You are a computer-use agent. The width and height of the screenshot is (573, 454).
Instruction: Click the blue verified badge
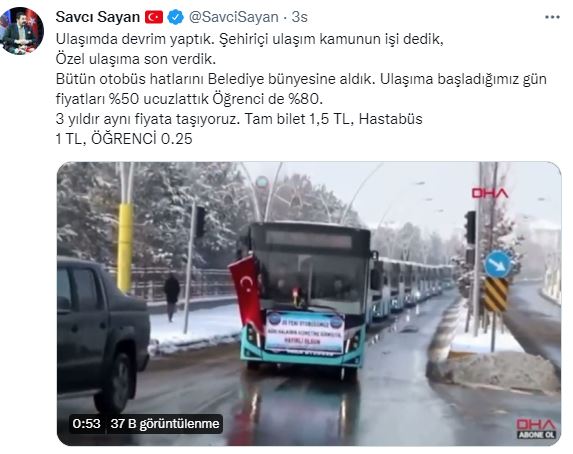tap(175, 17)
